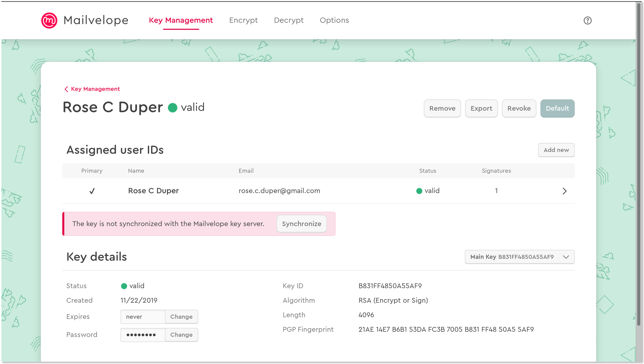Synchronize the key with the Mailvelope server
The width and height of the screenshot is (644, 364).
(x=301, y=224)
